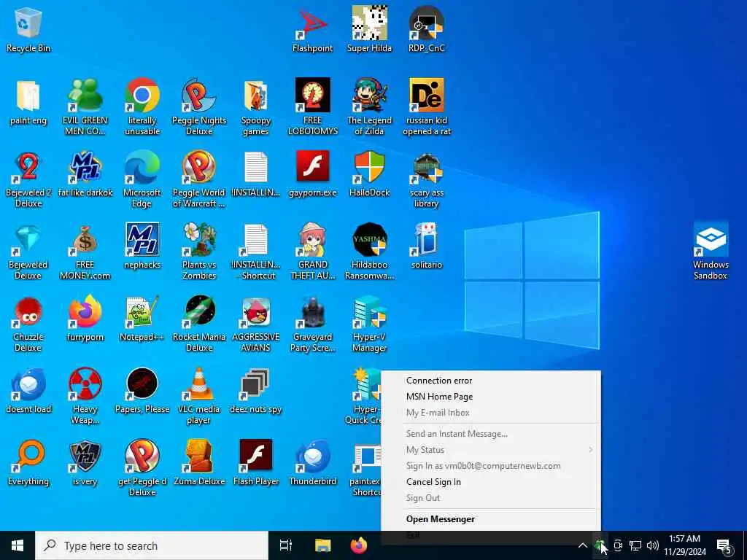
Task: Select the Windows Sandbox shortcut
Action: click(x=711, y=252)
